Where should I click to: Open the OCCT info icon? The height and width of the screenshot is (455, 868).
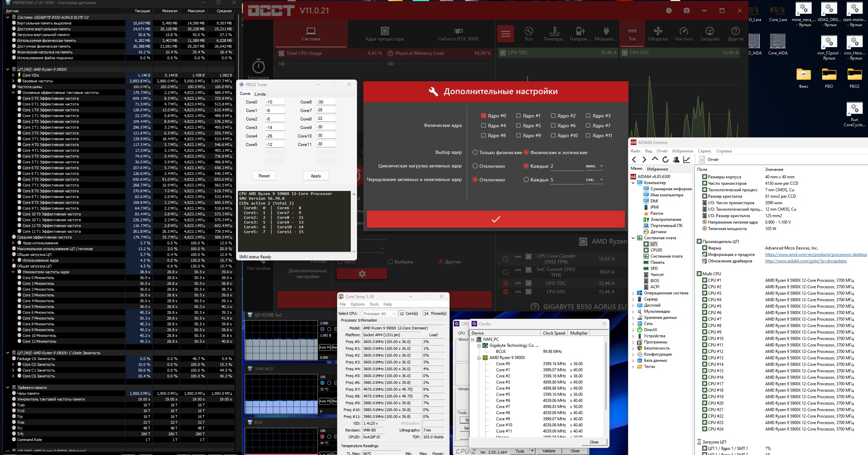[669, 11]
